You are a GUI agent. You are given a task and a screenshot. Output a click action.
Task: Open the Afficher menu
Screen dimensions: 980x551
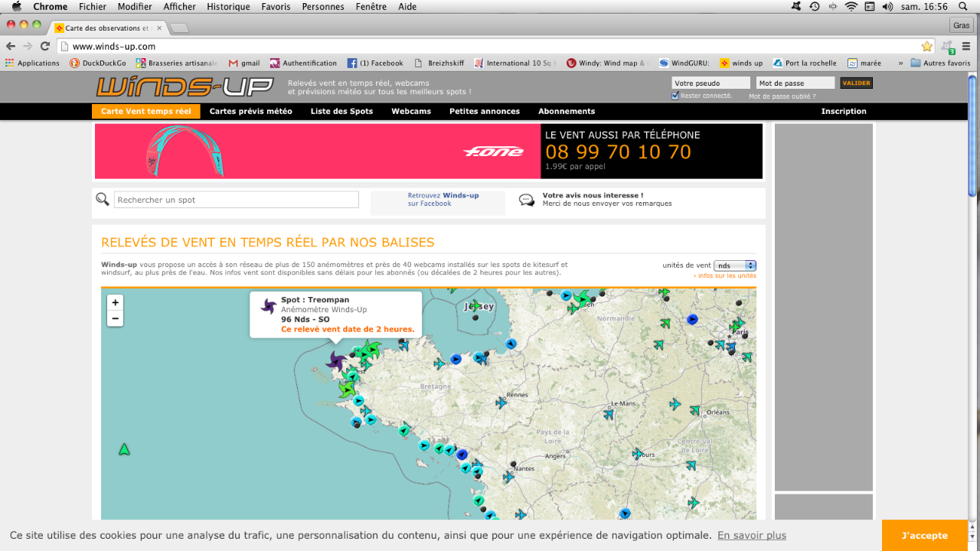179,6
